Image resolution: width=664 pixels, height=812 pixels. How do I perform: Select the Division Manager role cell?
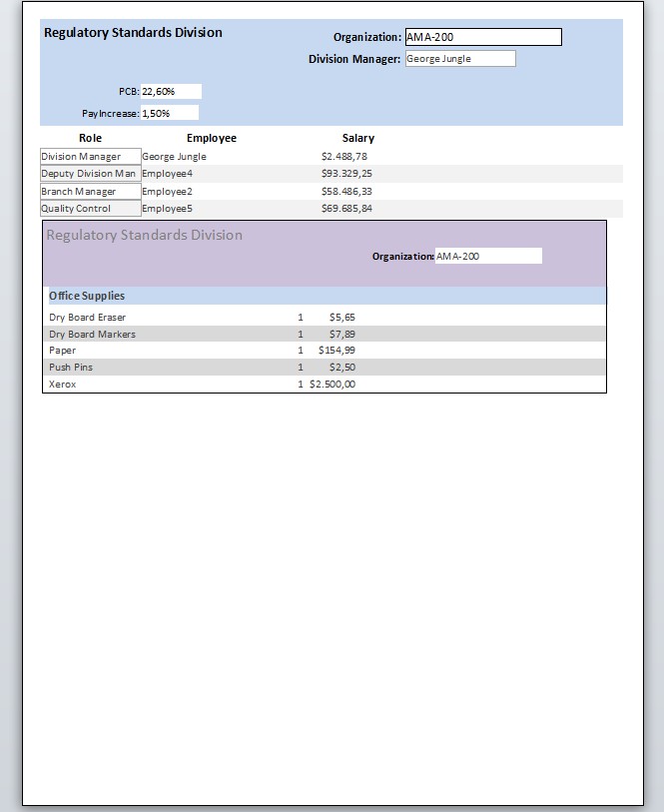pyautogui.click(x=91, y=157)
